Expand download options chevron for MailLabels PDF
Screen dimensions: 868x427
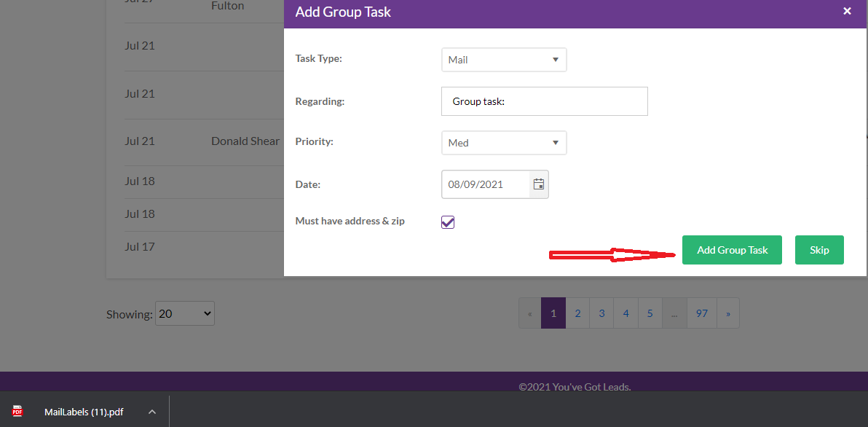click(152, 412)
